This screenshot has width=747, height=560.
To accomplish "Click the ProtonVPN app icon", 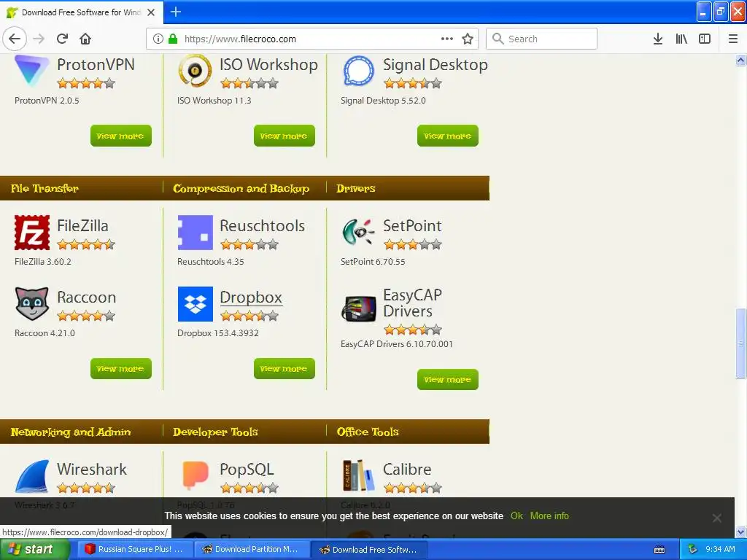I will click(x=32, y=71).
